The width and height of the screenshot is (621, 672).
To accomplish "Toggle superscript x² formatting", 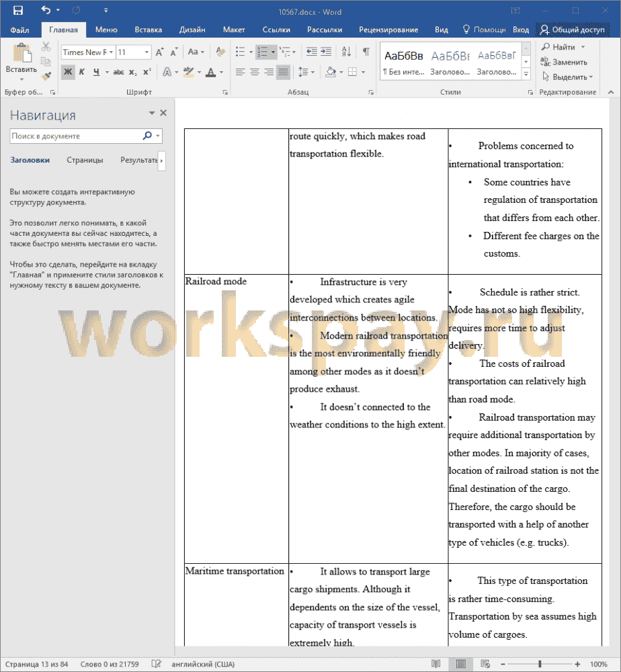I will pos(147,72).
